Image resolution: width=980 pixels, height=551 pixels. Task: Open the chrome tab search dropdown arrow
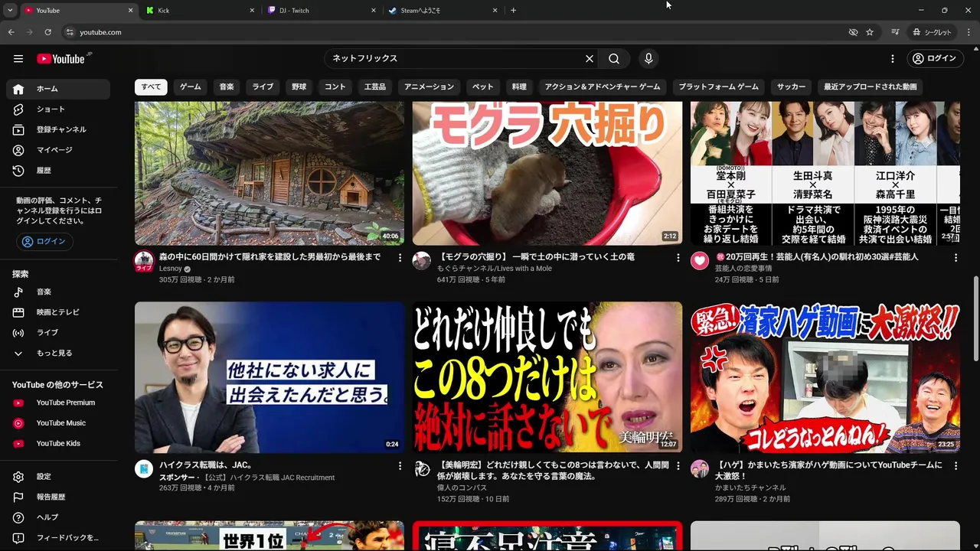tap(10, 11)
